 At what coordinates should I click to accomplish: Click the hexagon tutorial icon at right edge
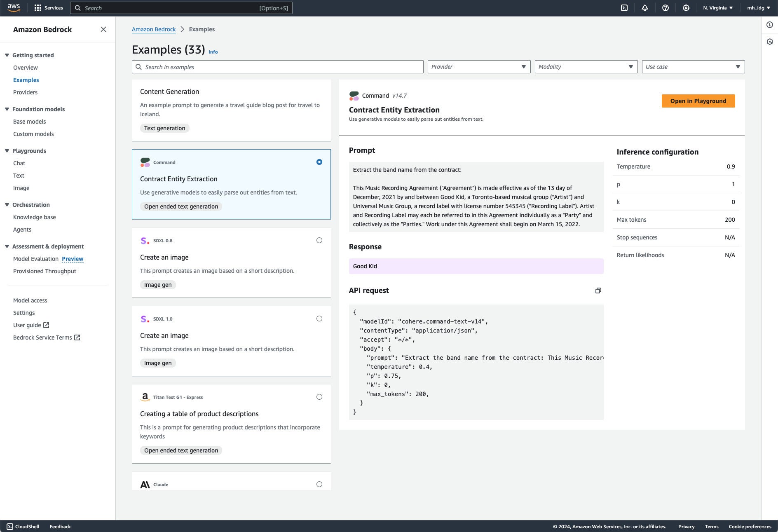click(770, 42)
